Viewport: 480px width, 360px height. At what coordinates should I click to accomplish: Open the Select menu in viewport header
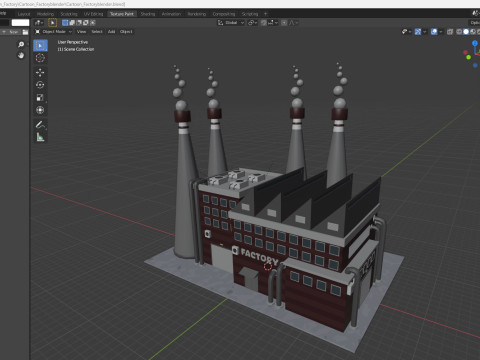click(97, 32)
